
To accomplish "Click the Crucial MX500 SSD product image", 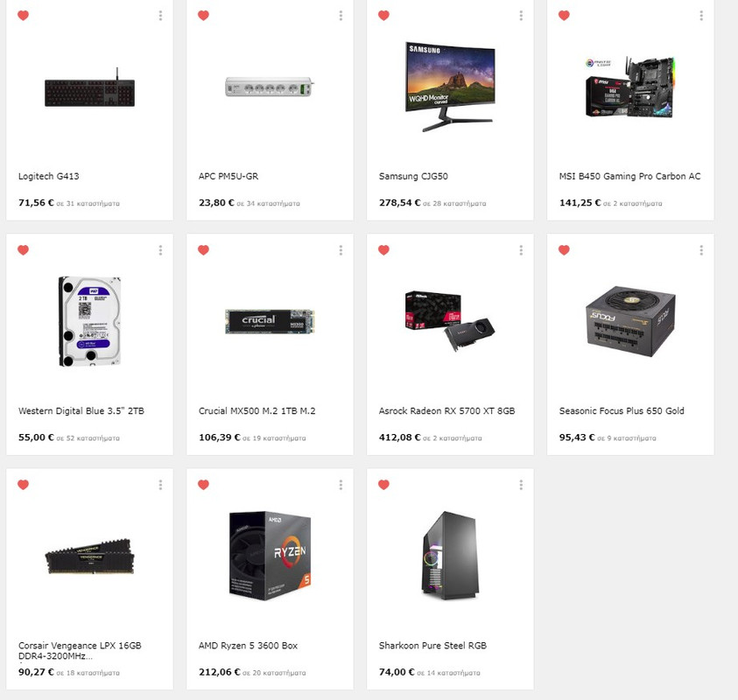I will (x=270, y=321).
